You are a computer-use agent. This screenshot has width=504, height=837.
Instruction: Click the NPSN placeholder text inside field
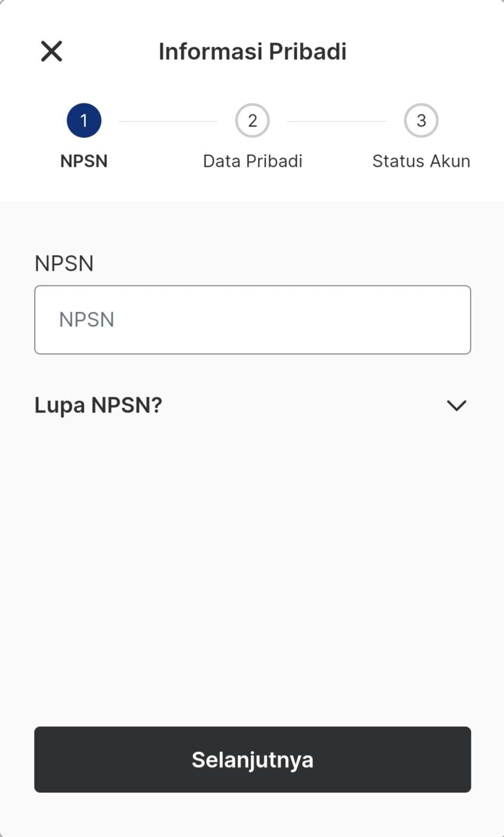click(x=87, y=320)
